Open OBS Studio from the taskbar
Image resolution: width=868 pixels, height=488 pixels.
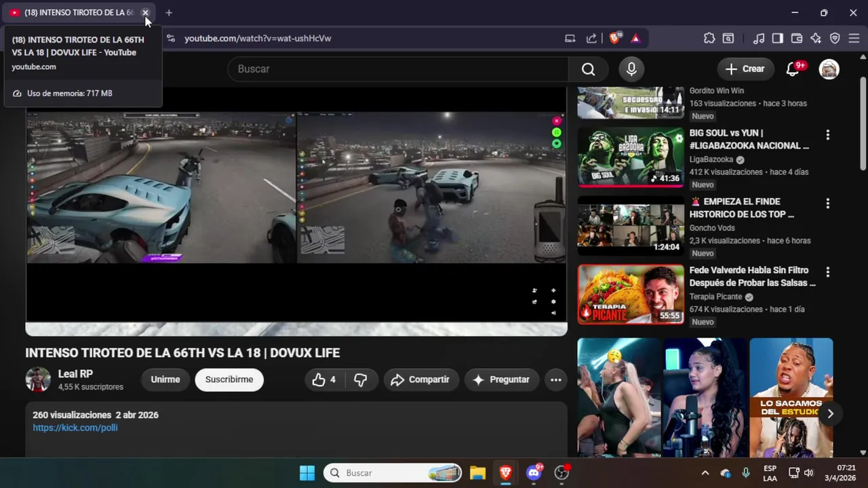561,473
